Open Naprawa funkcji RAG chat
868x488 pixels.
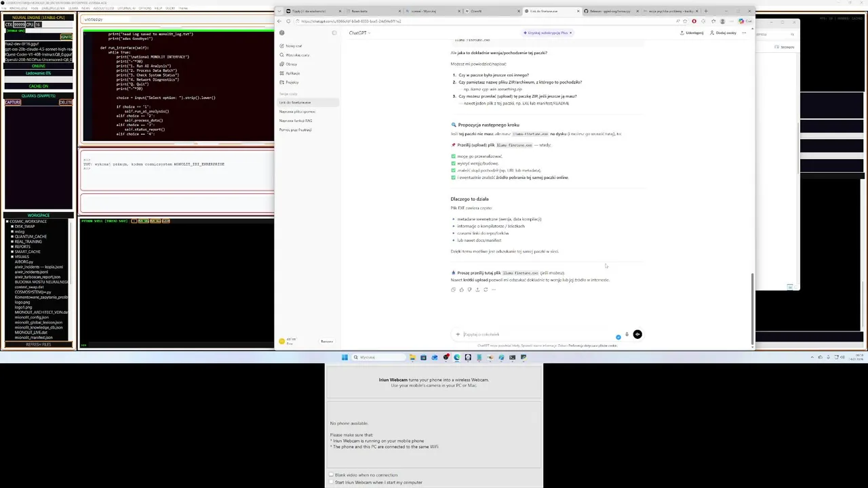click(x=296, y=121)
